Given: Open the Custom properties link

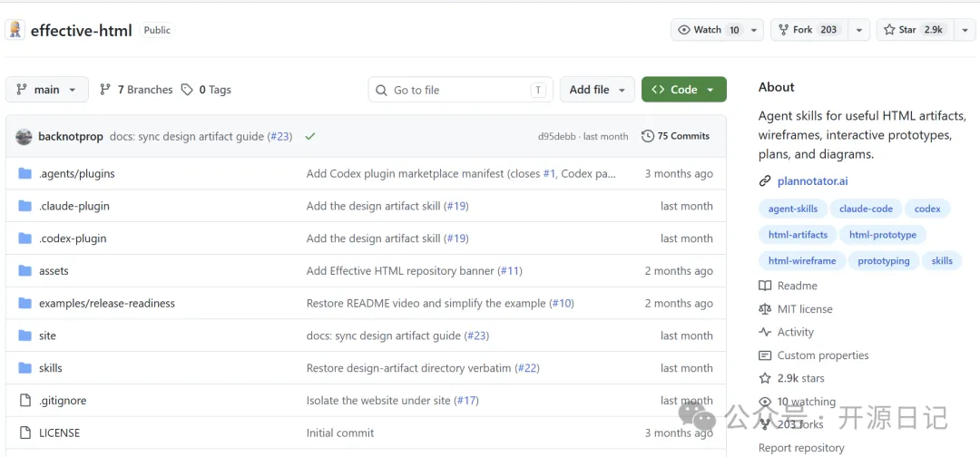Looking at the screenshot, I should tap(823, 355).
